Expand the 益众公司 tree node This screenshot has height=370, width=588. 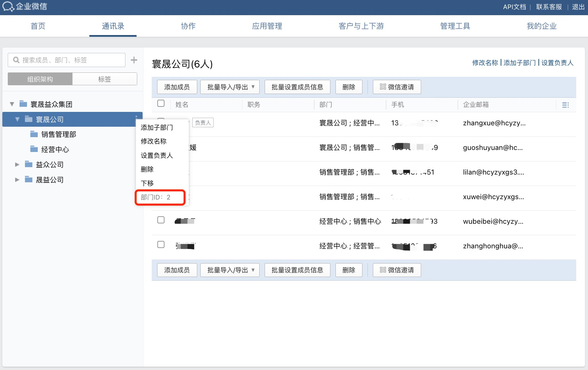point(17,164)
